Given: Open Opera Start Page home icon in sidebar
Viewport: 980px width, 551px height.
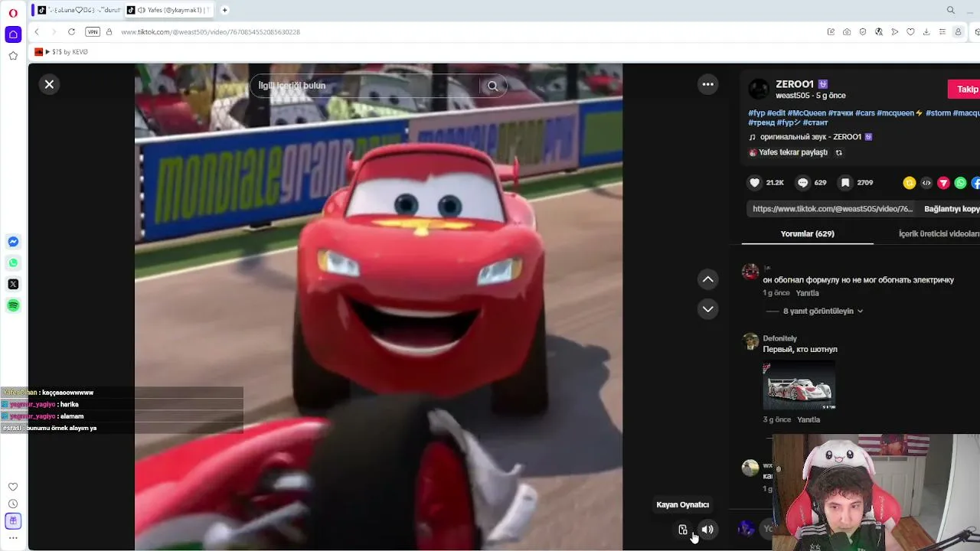Looking at the screenshot, I should 13,34.
